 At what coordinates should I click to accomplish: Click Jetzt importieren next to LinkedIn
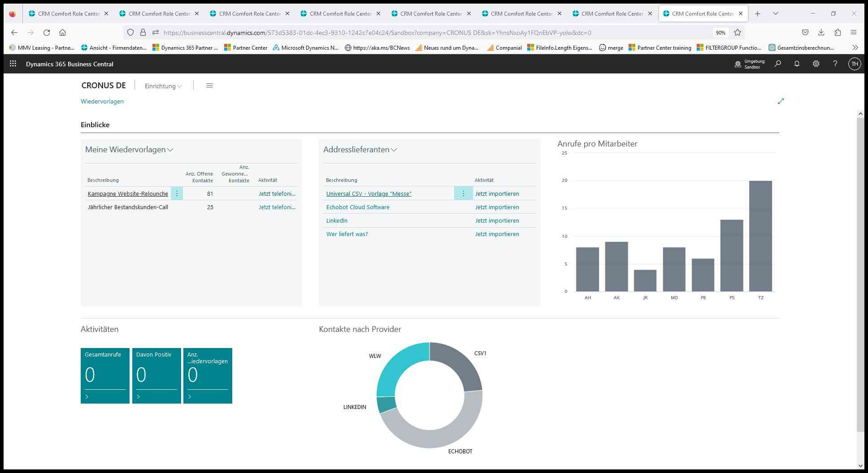pyautogui.click(x=497, y=220)
